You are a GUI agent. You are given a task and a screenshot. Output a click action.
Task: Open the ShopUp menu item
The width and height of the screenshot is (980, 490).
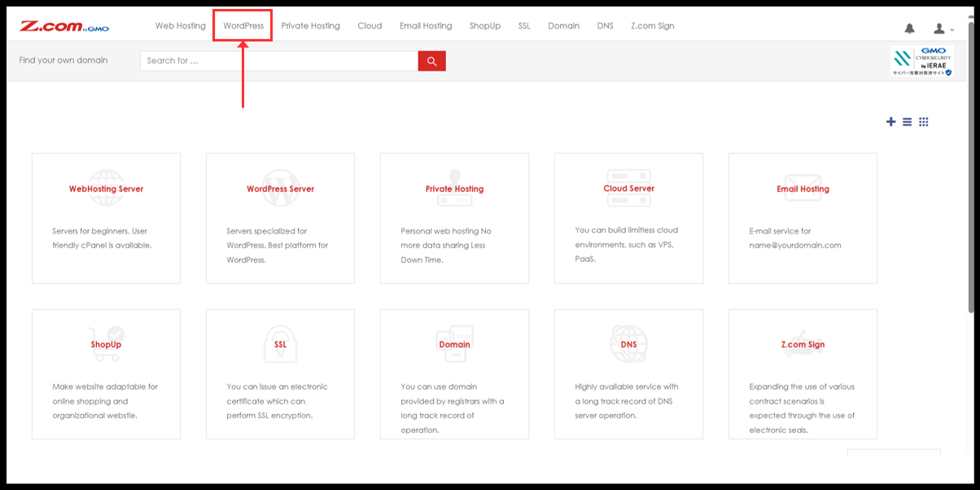coord(485,26)
